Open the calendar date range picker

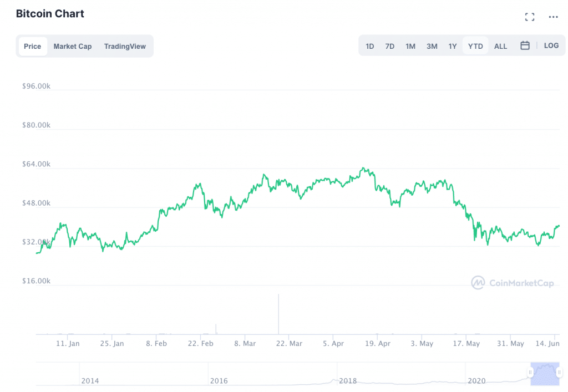pyautogui.click(x=525, y=45)
